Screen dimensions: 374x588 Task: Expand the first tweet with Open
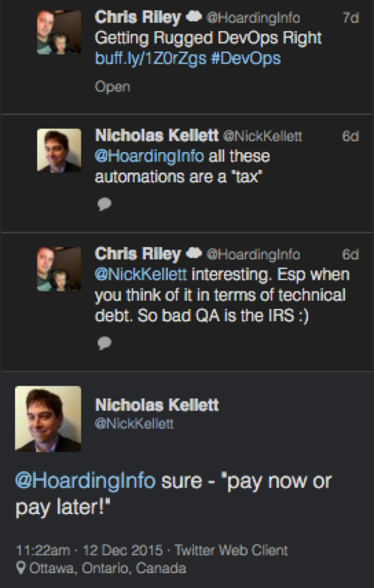coord(113,87)
